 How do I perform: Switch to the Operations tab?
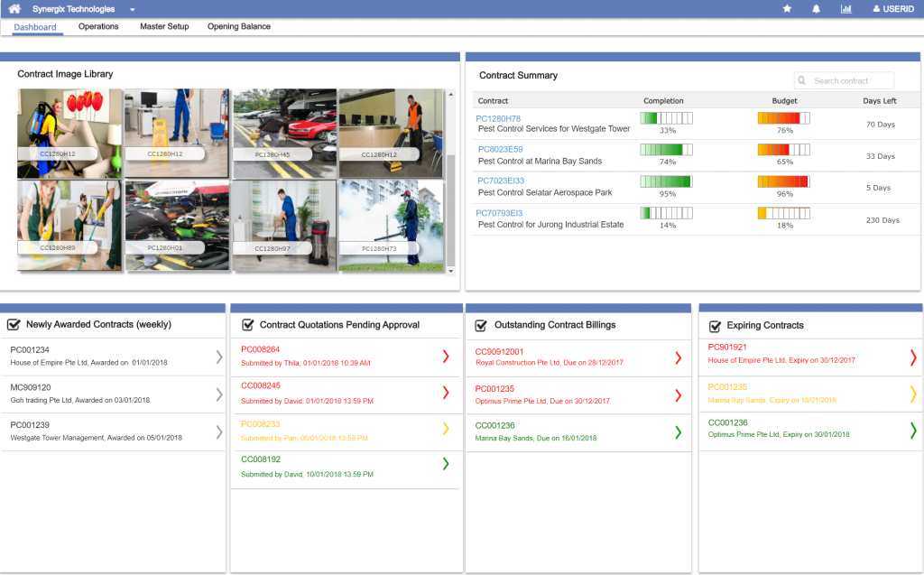tap(97, 26)
